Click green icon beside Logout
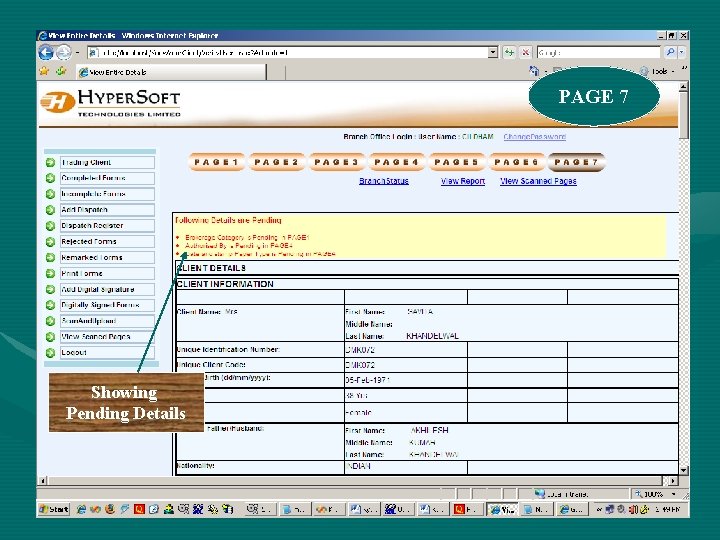Screen dimensions: 720x540 [51, 353]
